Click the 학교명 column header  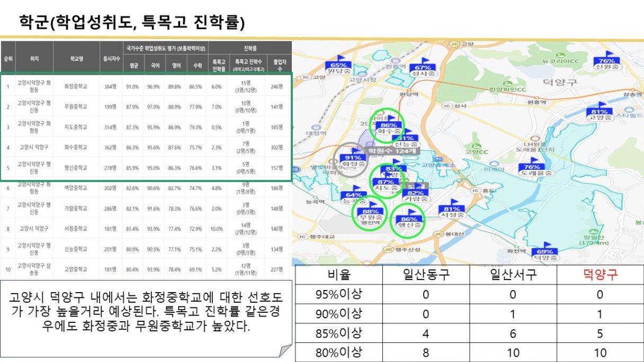pyautogui.click(x=76, y=59)
